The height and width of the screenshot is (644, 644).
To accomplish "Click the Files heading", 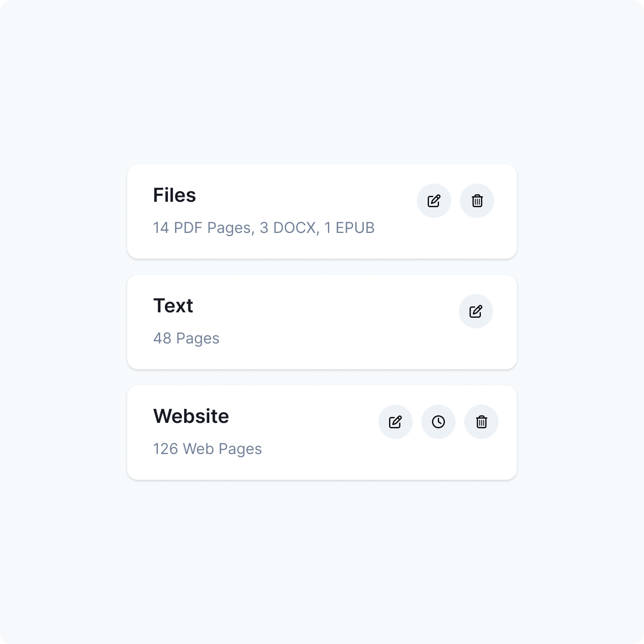I will pyautogui.click(x=174, y=195).
